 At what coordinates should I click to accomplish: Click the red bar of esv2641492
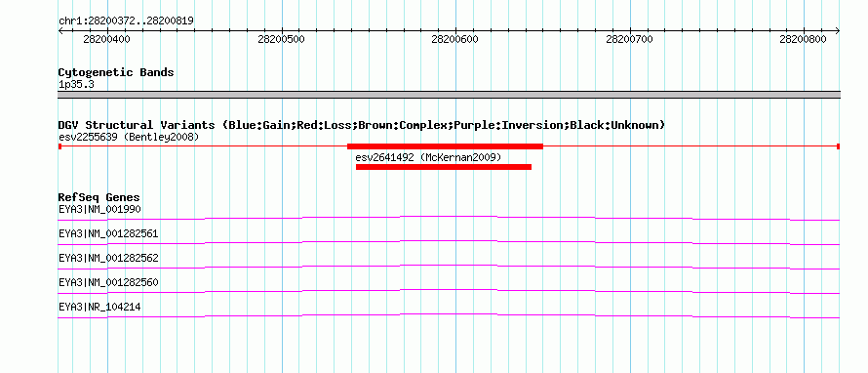(444, 167)
